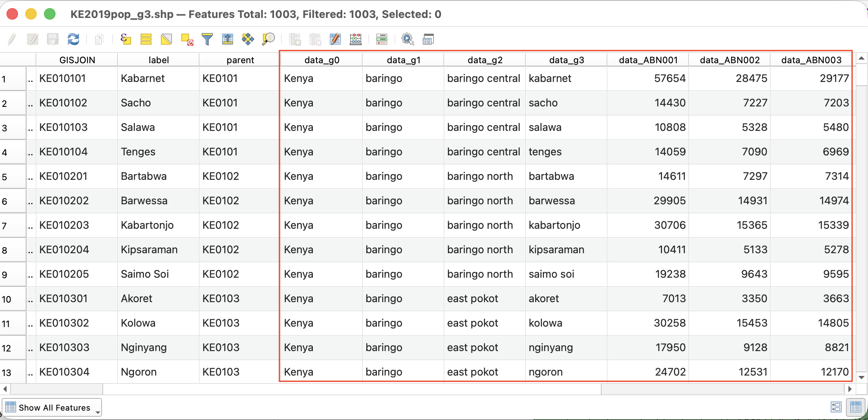Viewport: 868px width, 420px height.
Task: Click the data_ABN003 column header
Action: click(x=811, y=60)
